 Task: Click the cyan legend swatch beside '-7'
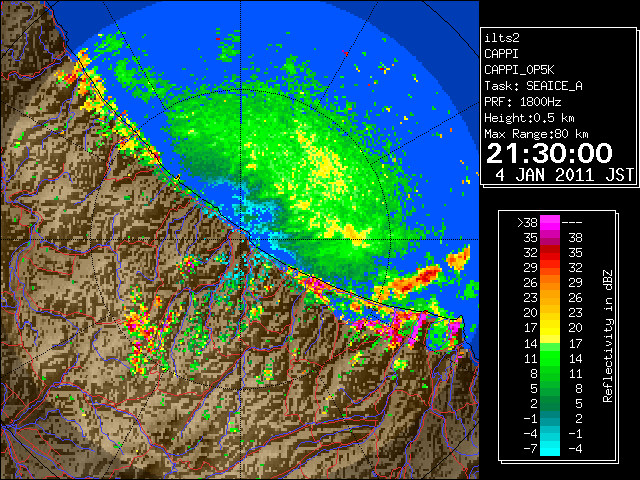pos(550,448)
